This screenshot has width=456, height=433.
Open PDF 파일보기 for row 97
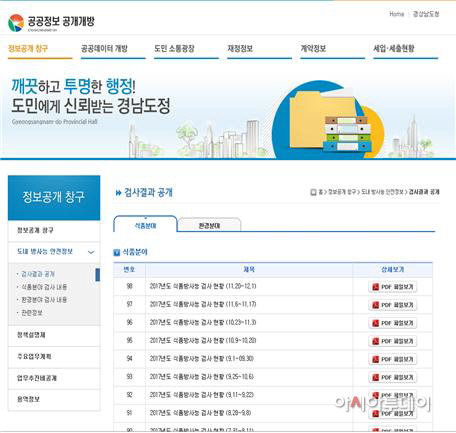393,305
